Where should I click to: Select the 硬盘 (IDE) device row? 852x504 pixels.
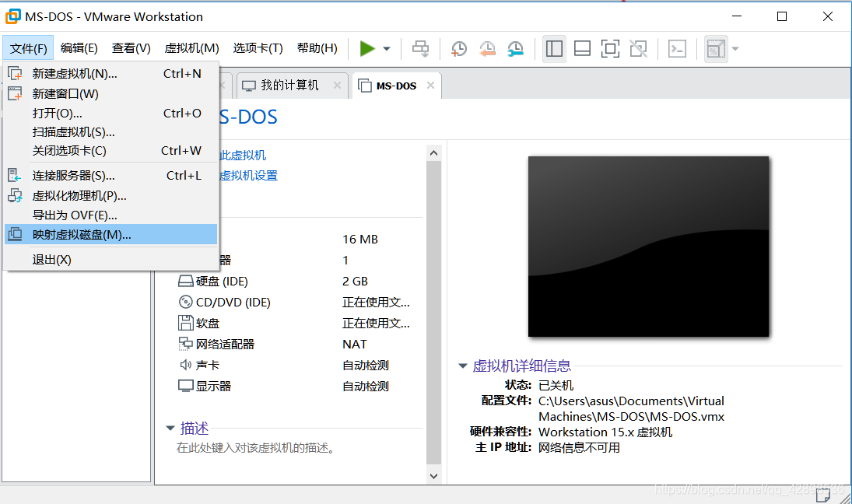[296, 282]
